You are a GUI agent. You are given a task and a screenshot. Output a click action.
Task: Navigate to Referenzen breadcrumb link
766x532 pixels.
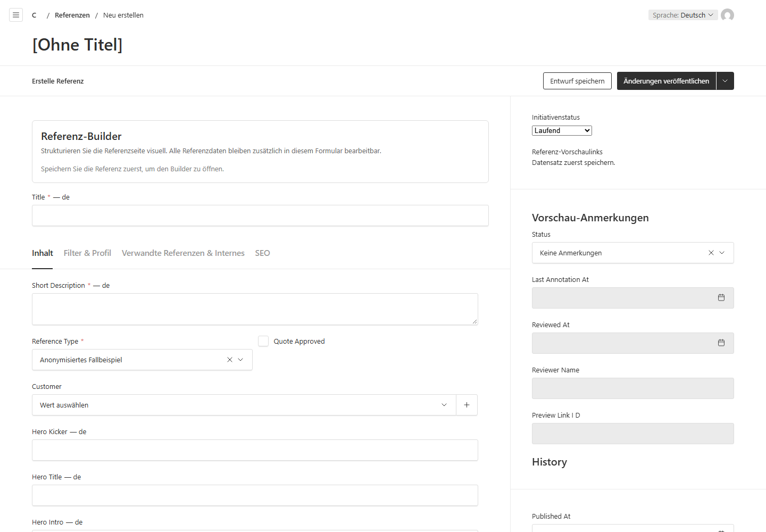tap(72, 15)
